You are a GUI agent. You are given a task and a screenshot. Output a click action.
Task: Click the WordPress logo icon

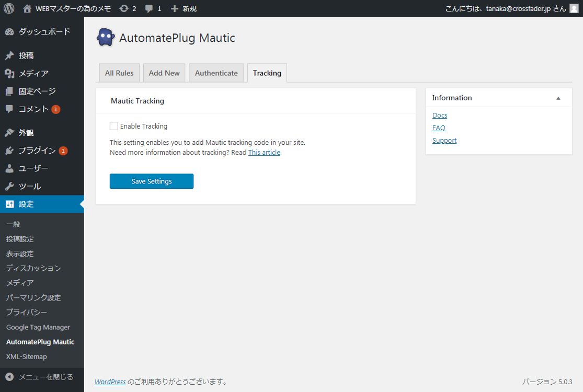tap(9, 8)
